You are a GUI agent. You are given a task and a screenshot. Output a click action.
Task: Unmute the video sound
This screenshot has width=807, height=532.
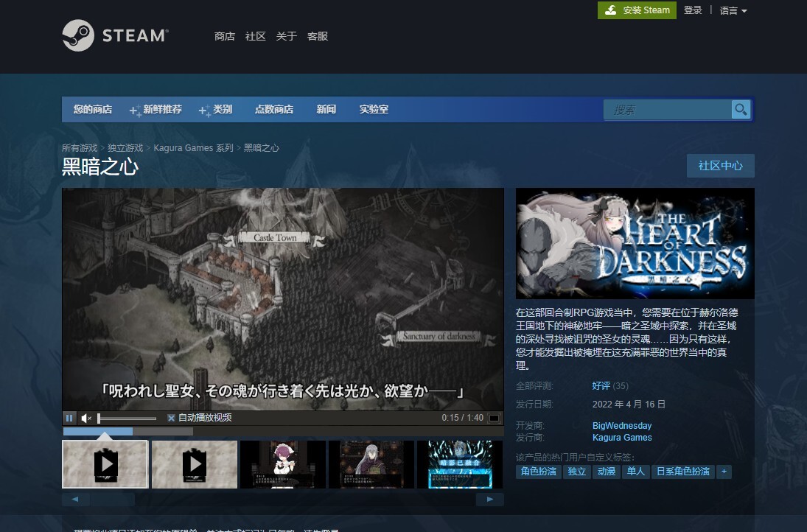[86, 418]
